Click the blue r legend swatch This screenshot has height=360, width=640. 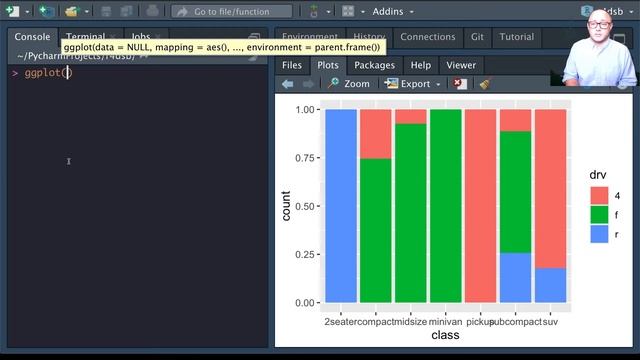[x=599, y=234]
